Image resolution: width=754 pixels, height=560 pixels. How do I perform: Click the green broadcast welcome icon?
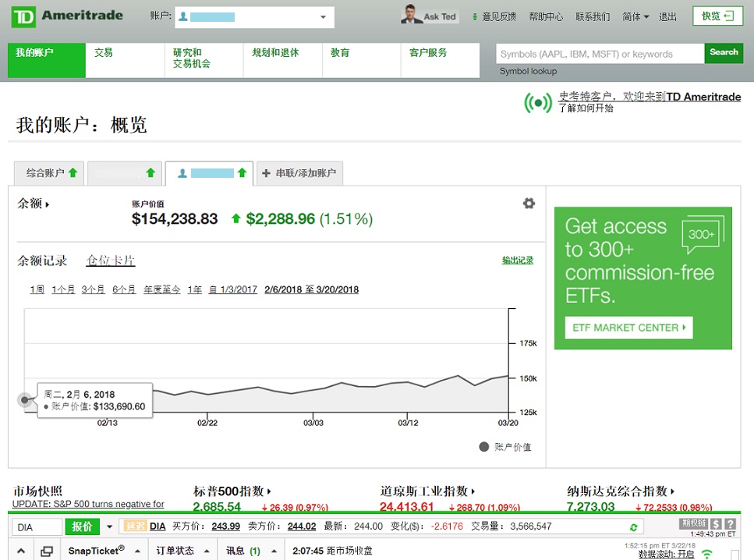tap(538, 102)
